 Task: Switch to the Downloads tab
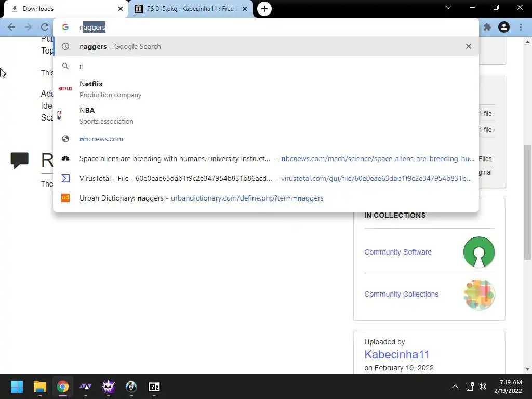tap(64, 9)
